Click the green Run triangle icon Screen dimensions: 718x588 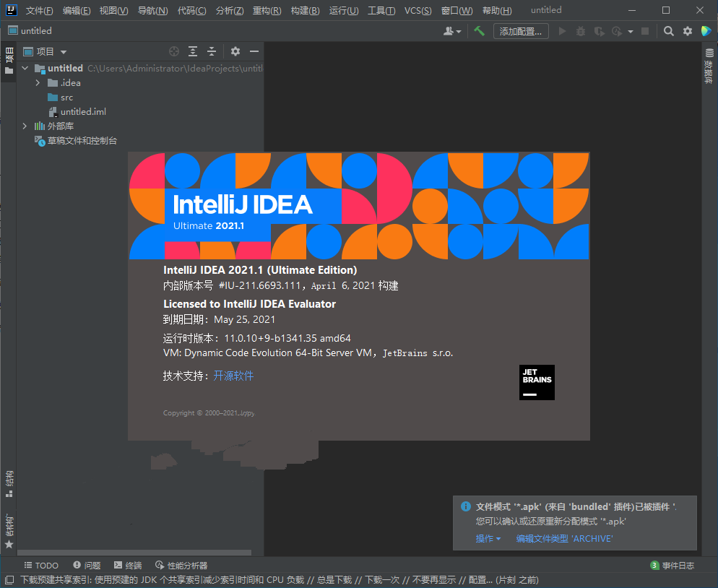pos(562,31)
